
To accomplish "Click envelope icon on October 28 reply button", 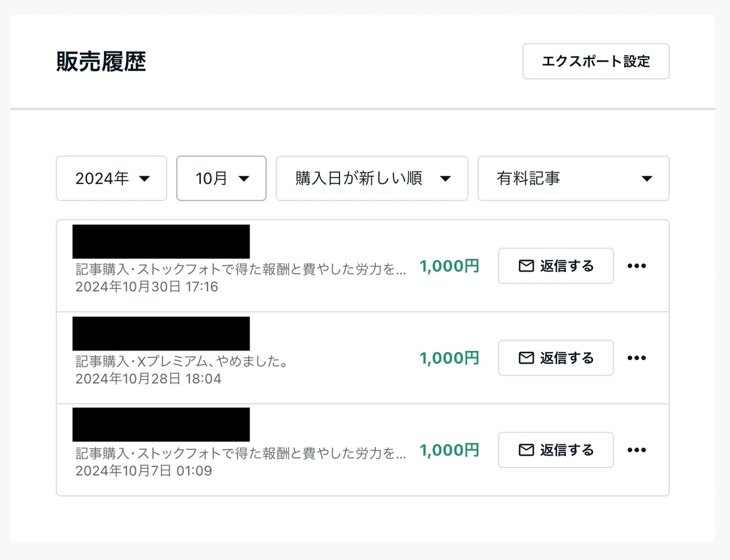I will tap(526, 358).
